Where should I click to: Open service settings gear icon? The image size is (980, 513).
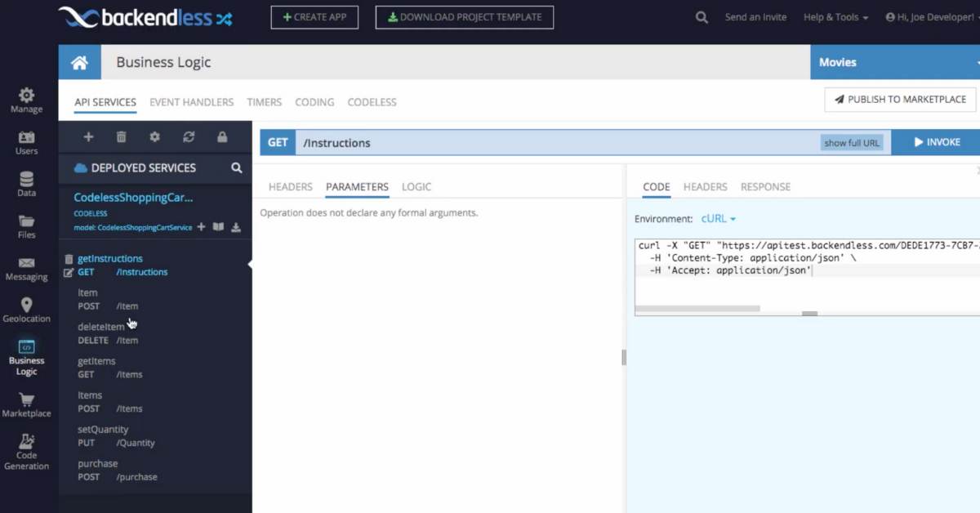[155, 137]
